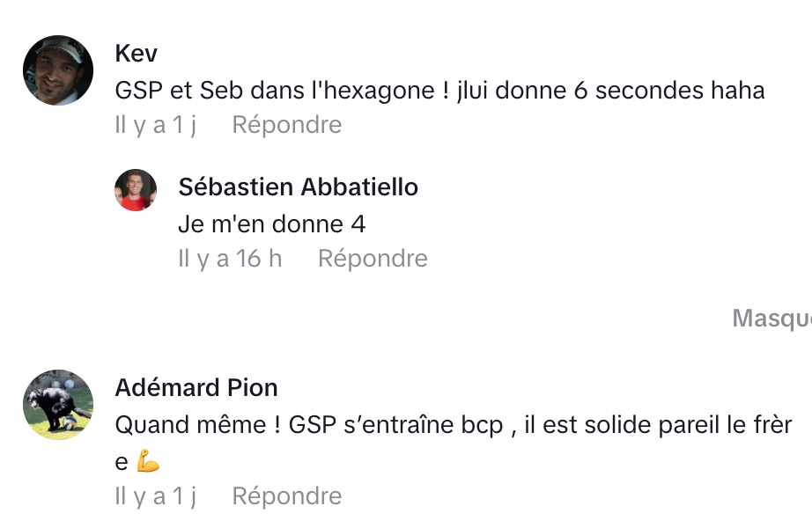Open Kev's profile picture
The width and height of the screenshot is (812, 528).
pyautogui.click(x=58, y=70)
